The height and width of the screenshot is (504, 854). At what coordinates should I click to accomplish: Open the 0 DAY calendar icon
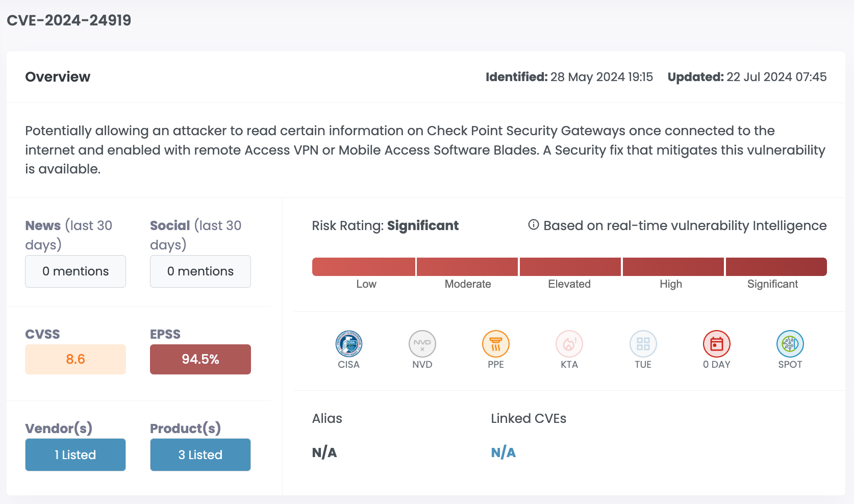pyautogui.click(x=717, y=344)
